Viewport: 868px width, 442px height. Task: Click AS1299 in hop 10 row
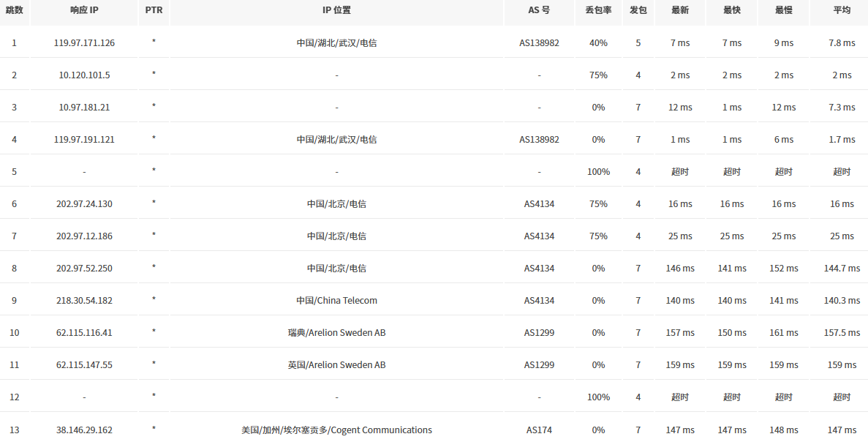(539, 332)
